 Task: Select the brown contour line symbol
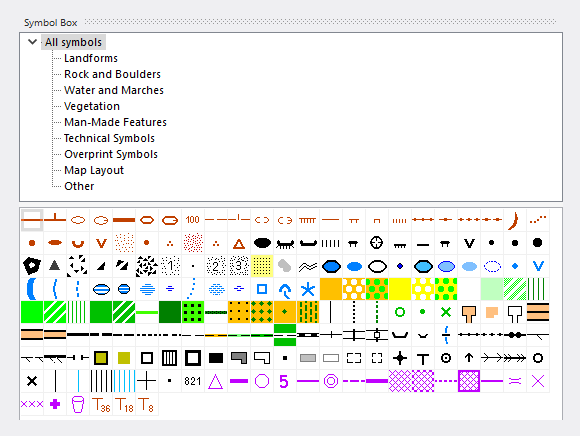click(x=32, y=220)
